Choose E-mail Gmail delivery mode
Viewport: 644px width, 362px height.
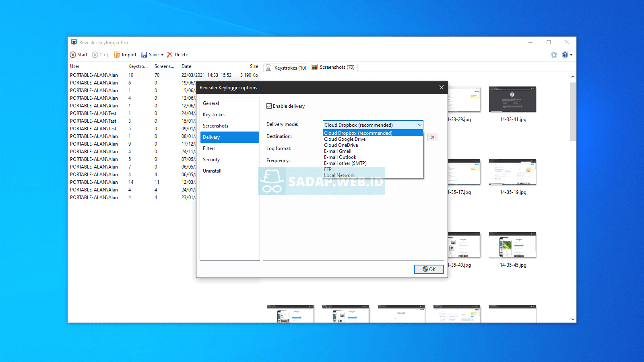click(373, 151)
